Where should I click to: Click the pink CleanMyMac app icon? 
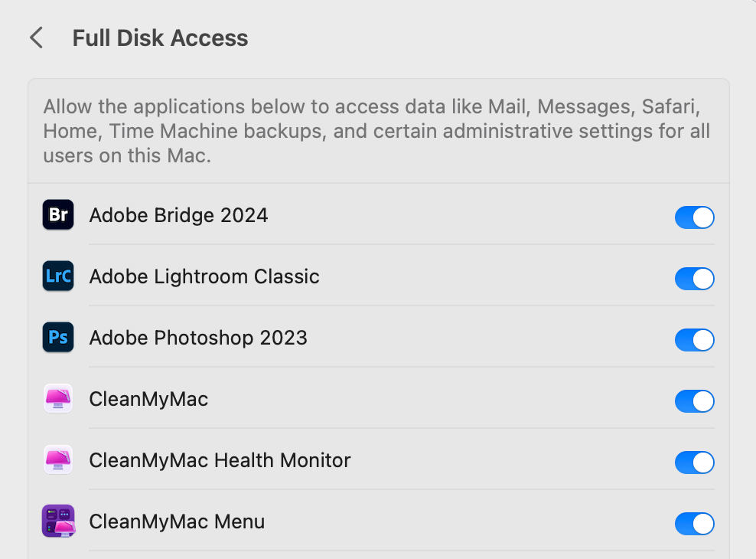pyautogui.click(x=58, y=399)
